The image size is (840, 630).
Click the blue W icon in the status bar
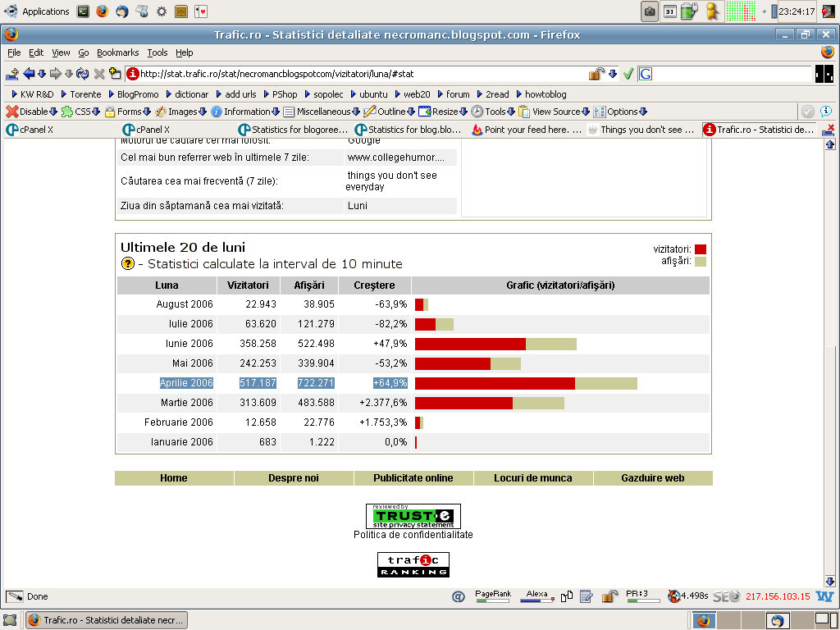[x=824, y=596]
